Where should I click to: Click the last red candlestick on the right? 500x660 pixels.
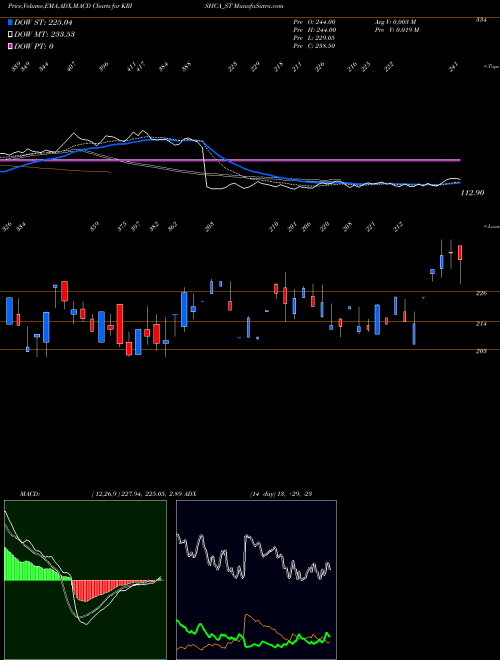click(460, 253)
